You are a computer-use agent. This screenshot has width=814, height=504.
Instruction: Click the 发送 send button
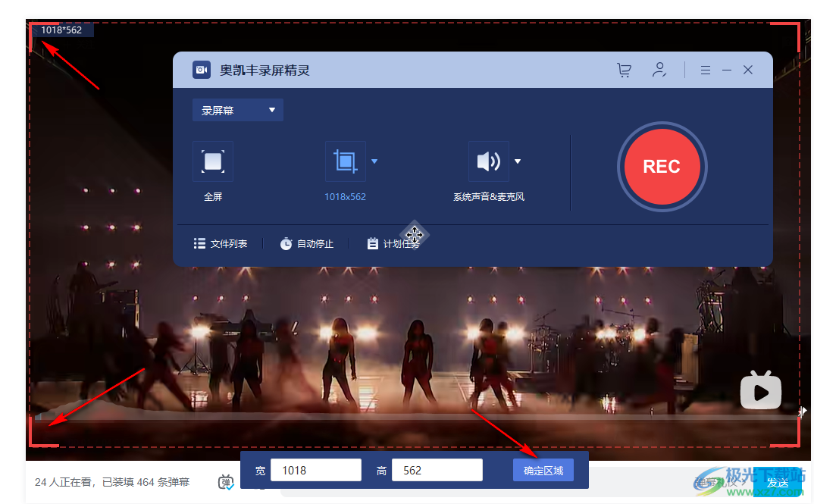point(778,483)
